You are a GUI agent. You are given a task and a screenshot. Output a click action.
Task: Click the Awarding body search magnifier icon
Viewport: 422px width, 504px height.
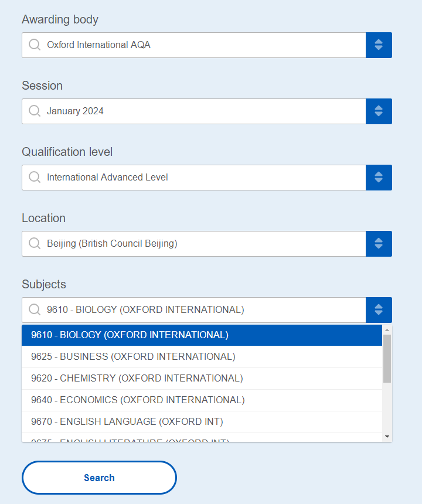[35, 45]
